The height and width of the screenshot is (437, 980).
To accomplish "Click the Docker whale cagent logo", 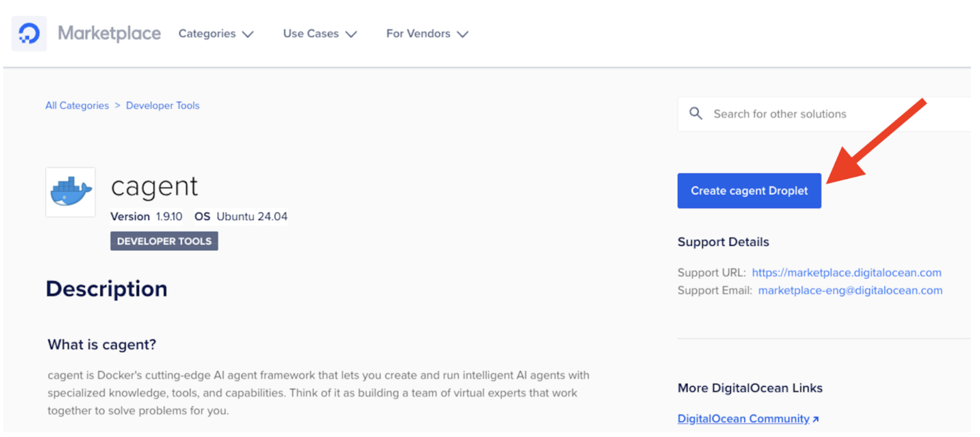I will pyautogui.click(x=70, y=192).
